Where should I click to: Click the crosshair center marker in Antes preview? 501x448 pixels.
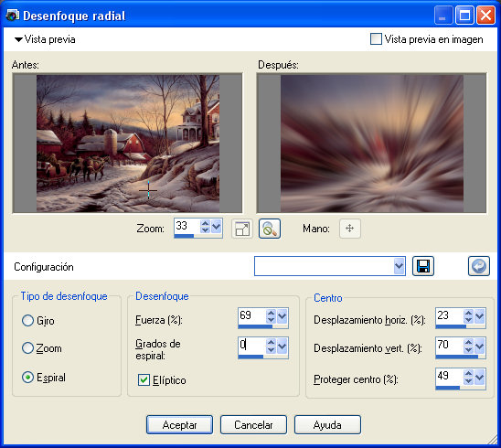[x=148, y=190]
